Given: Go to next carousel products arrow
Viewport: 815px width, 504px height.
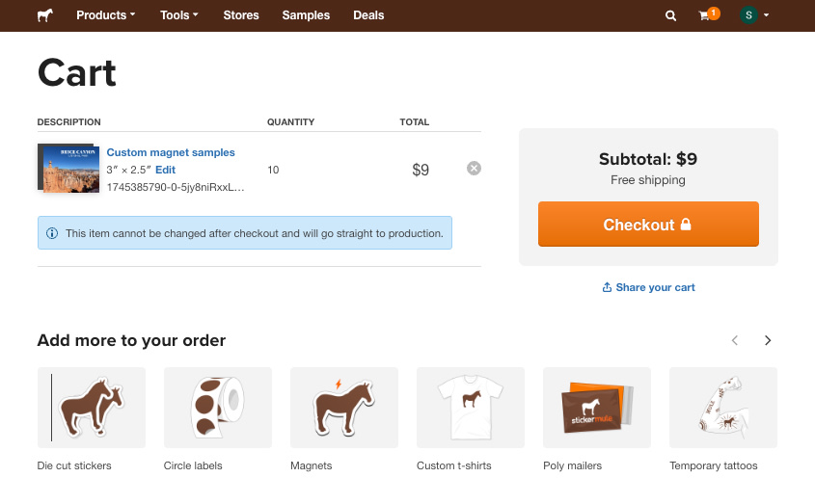Looking at the screenshot, I should pyautogui.click(x=768, y=340).
